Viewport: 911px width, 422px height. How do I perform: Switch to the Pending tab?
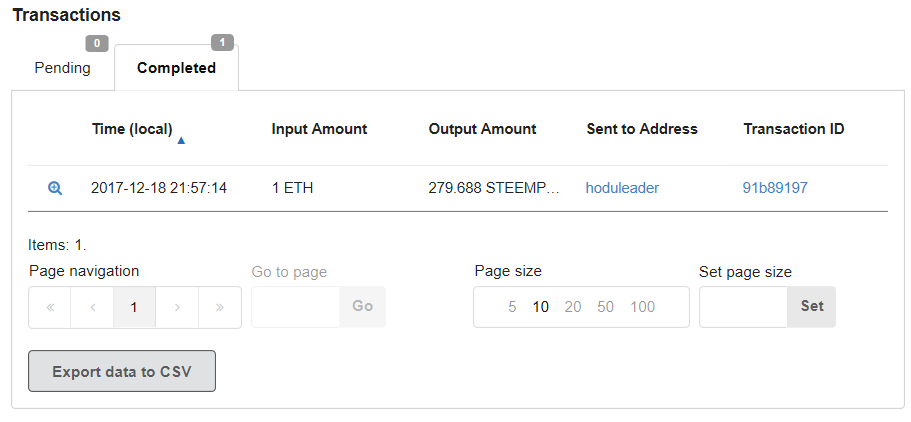pos(62,68)
